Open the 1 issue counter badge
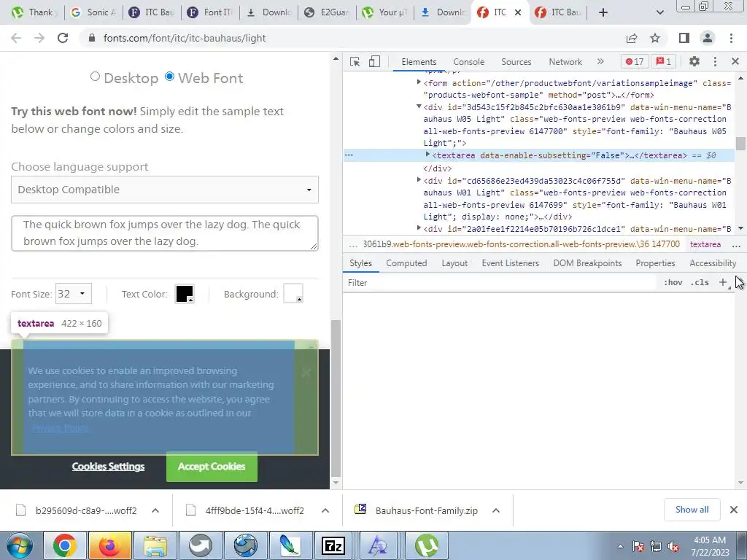 click(x=664, y=61)
